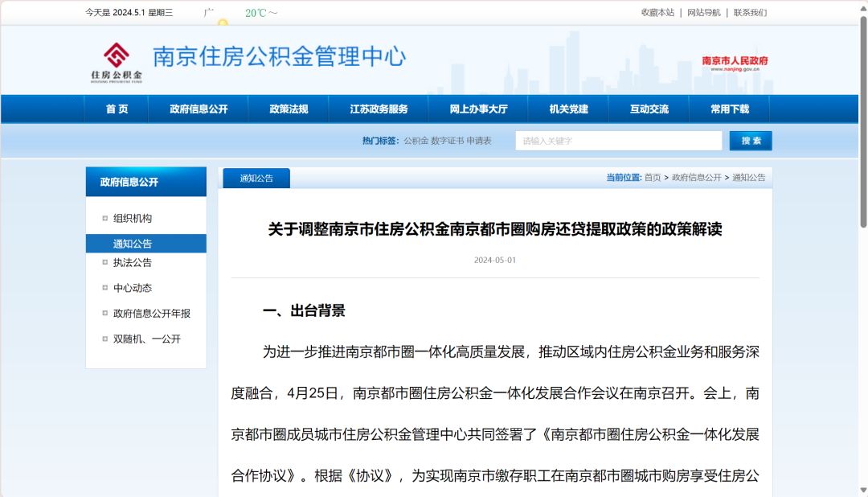Image resolution: width=868 pixels, height=497 pixels.
Task: Click the scrollbar down arrow
Action: pos(863,489)
